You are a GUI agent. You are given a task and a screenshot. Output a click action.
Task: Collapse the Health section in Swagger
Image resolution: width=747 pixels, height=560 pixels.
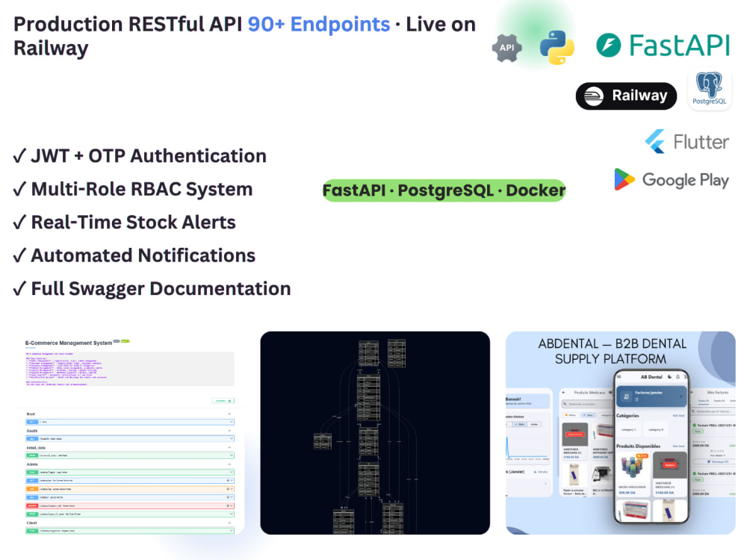229,431
